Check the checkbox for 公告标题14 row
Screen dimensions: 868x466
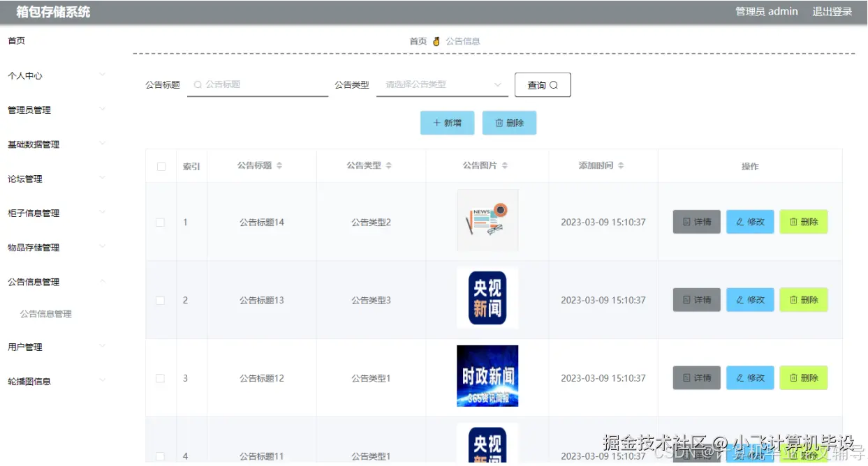click(x=160, y=222)
